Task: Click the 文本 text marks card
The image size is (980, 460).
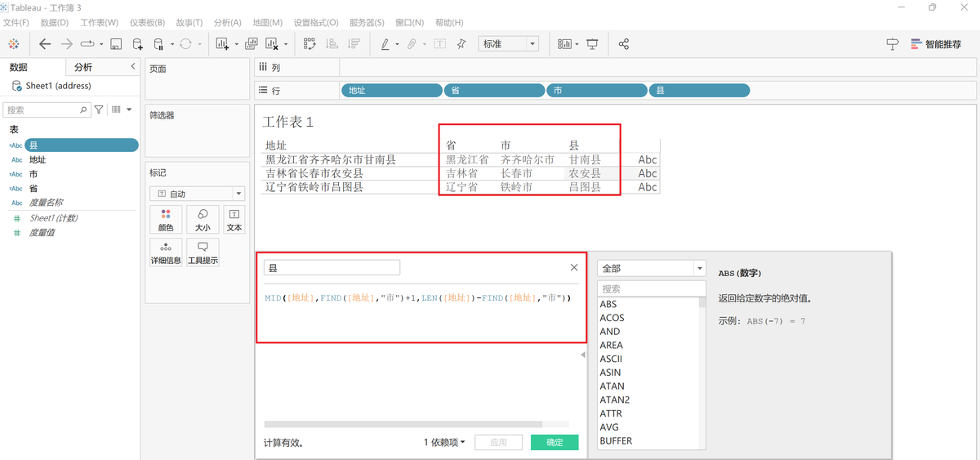Action: [234, 220]
